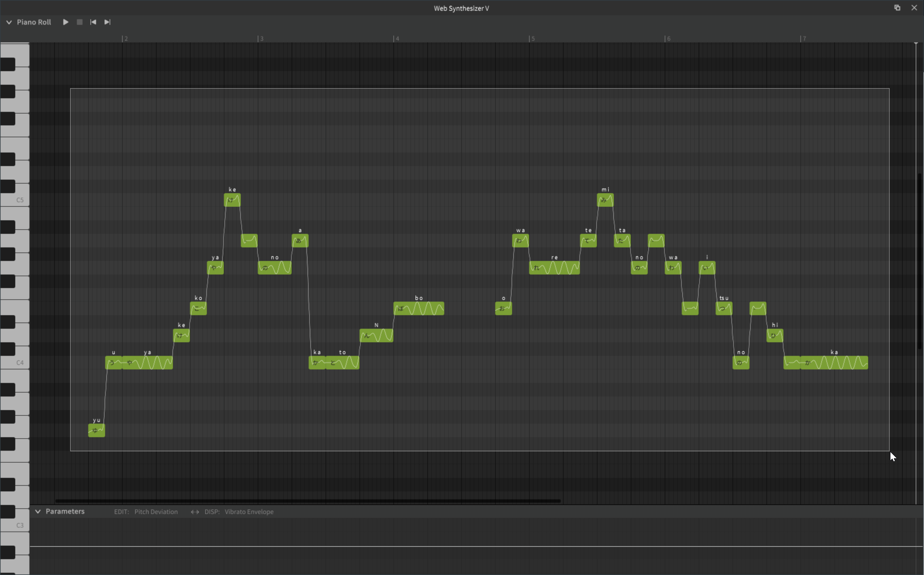Image resolution: width=924 pixels, height=575 pixels.
Task: Restore the Web Synthesizer V window
Action: [897, 8]
